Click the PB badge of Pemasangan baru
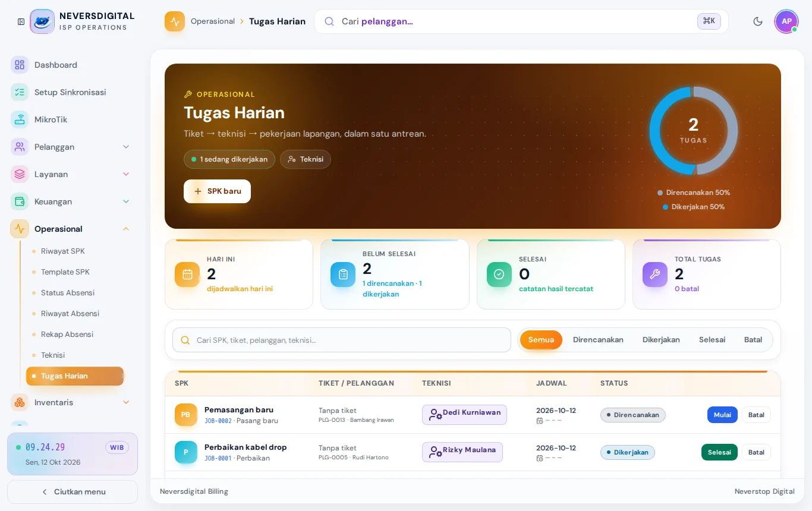 pos(186,415)
